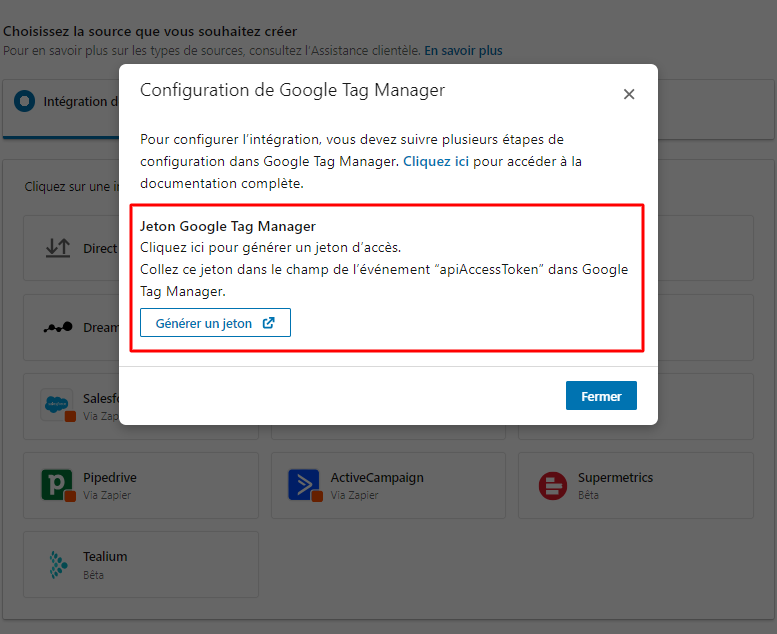Click the Tealium logo icon
This screenshot has height=634, width=777.
pyautogui.click(x=58, y=565)
